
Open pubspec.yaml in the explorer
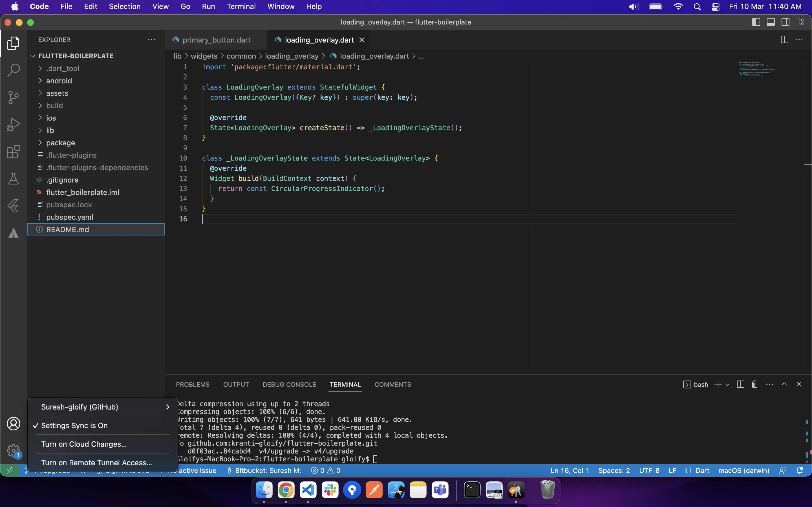click(x=69, y=217)
